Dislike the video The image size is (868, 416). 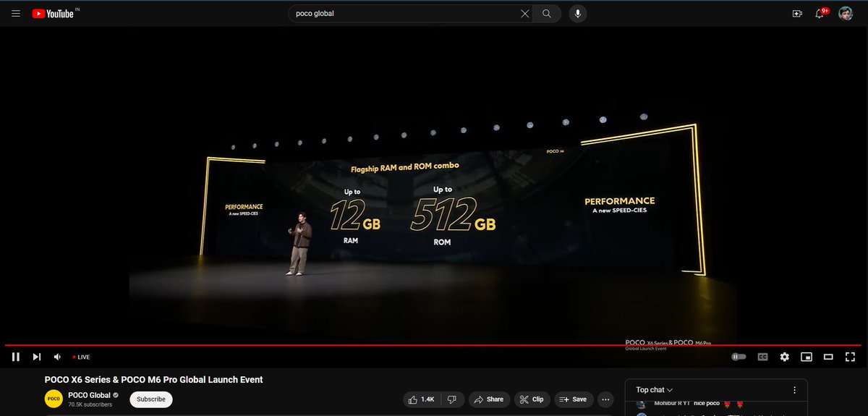coord(452,399)
